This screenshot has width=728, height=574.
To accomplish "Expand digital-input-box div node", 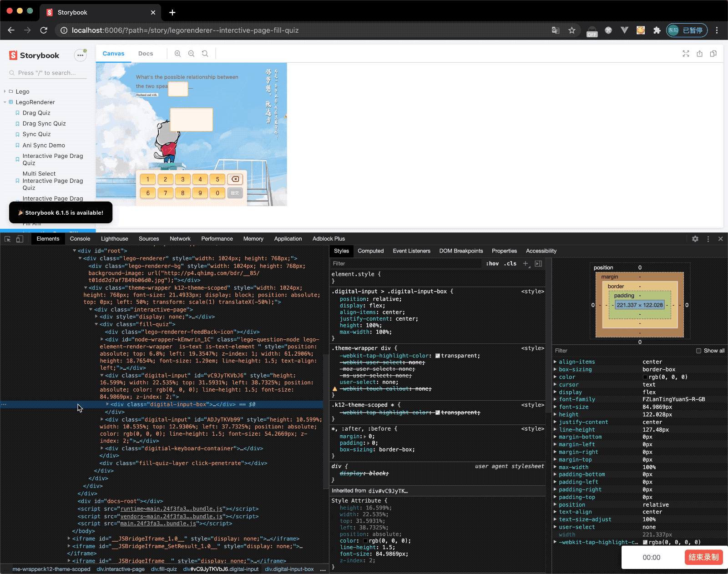I will (x=107, y=404).
